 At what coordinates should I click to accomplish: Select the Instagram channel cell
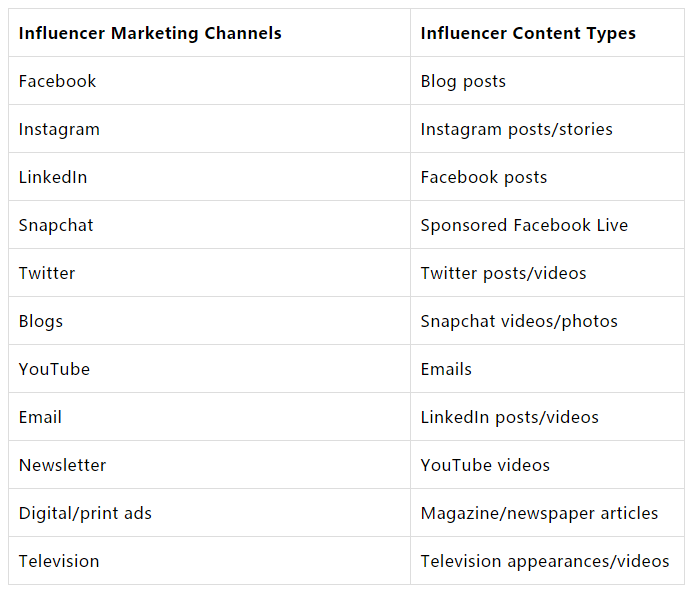tap(209, 129)
